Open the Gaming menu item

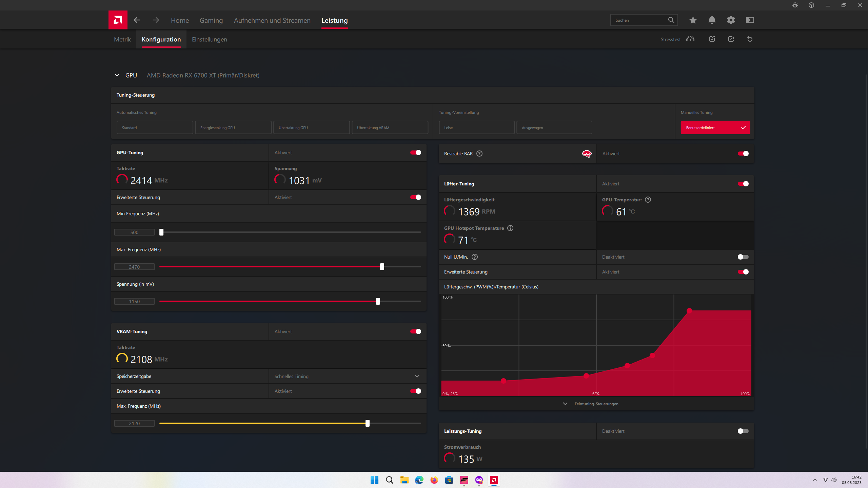tap(211, 20)
